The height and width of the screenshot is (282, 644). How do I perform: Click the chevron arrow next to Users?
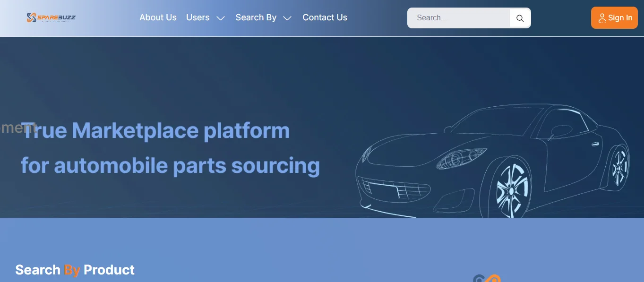click(x=220, y=18)
